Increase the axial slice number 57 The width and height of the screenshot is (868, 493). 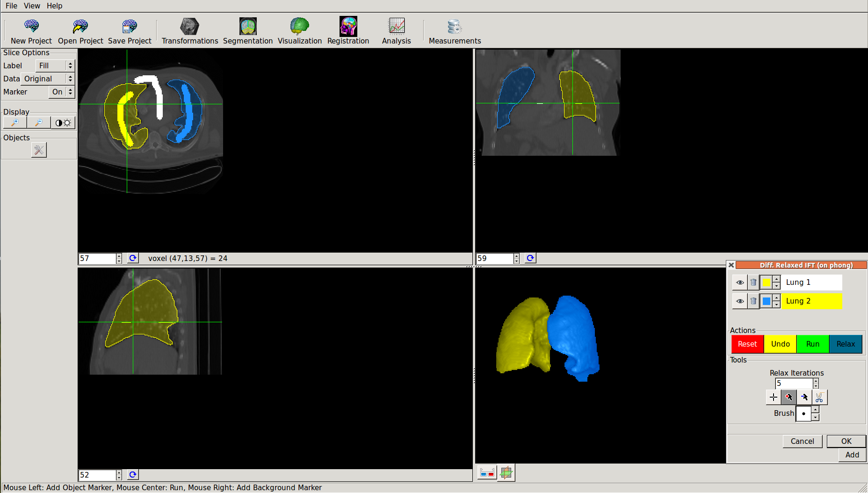[x=119, y=256]
